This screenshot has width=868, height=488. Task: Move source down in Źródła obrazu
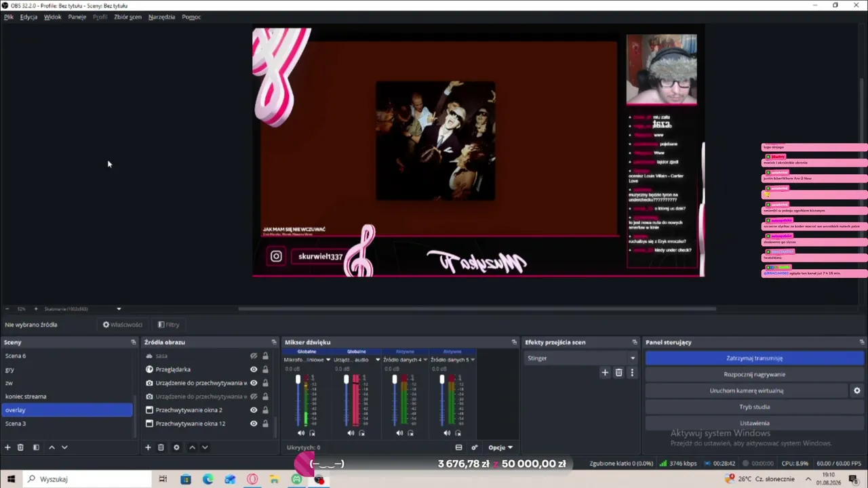pos(205,447)
